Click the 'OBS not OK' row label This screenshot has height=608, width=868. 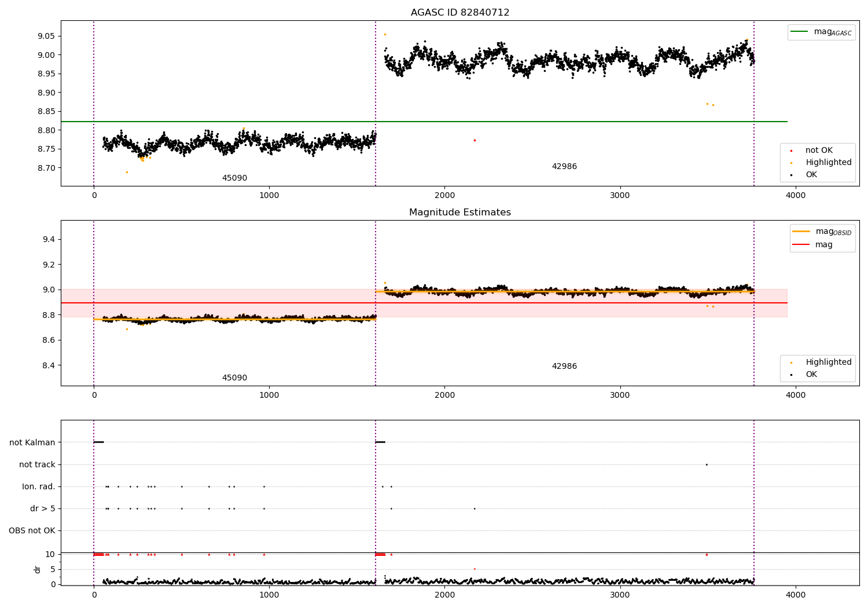[32, 530]
